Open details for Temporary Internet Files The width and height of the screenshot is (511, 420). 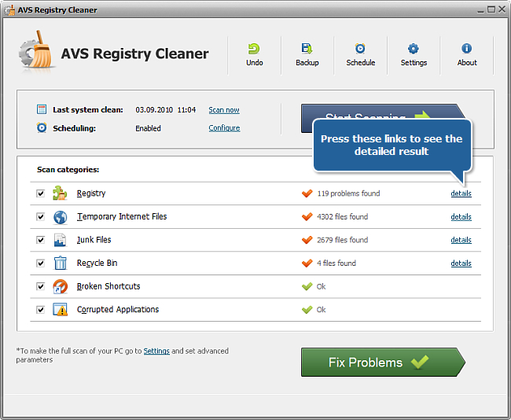click(x=461, y=217)
